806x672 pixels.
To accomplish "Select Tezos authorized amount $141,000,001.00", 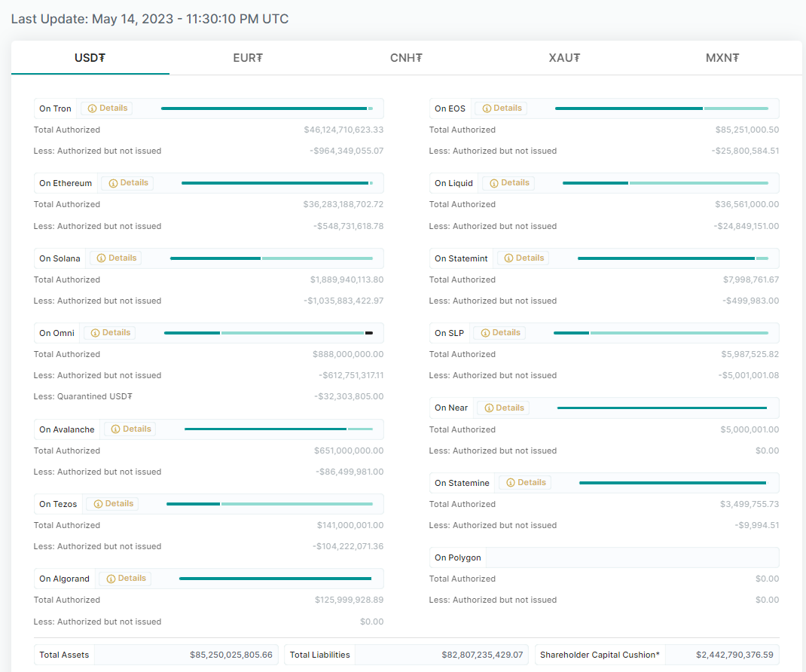I will (350, 525).
